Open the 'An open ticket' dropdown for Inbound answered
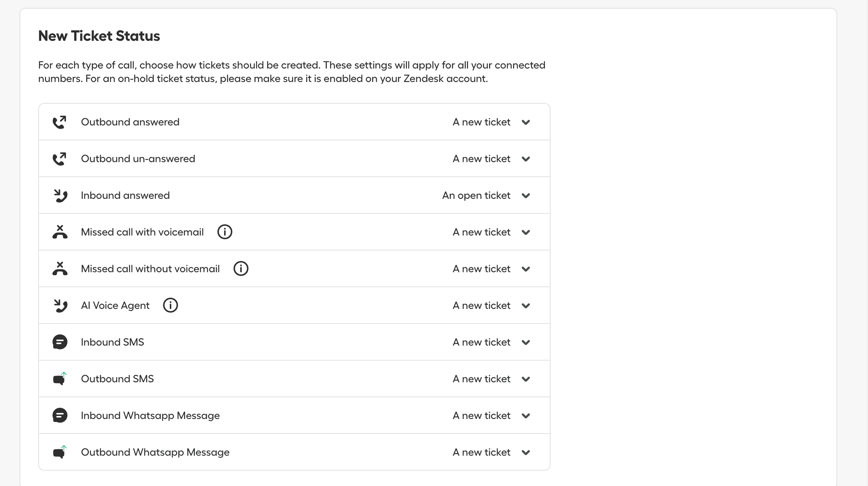Viewport: 868px width, 486px height. click(x=526, y=195)
